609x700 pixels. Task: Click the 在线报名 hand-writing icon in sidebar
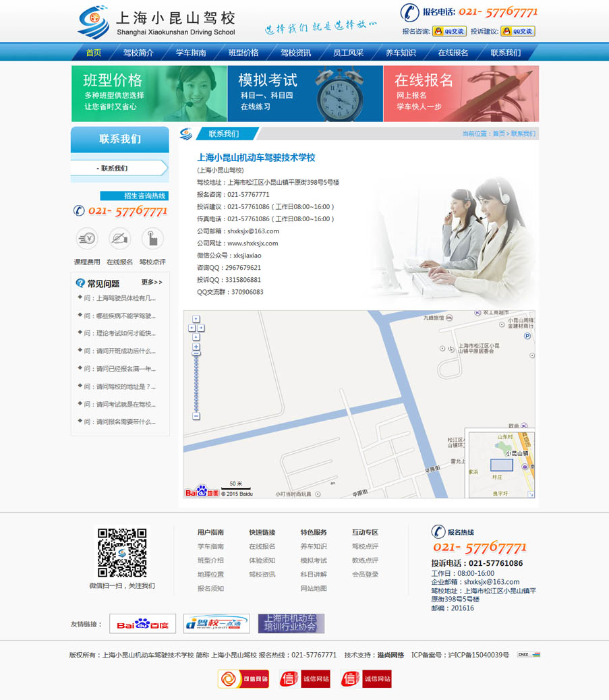[x=119, y=238]
